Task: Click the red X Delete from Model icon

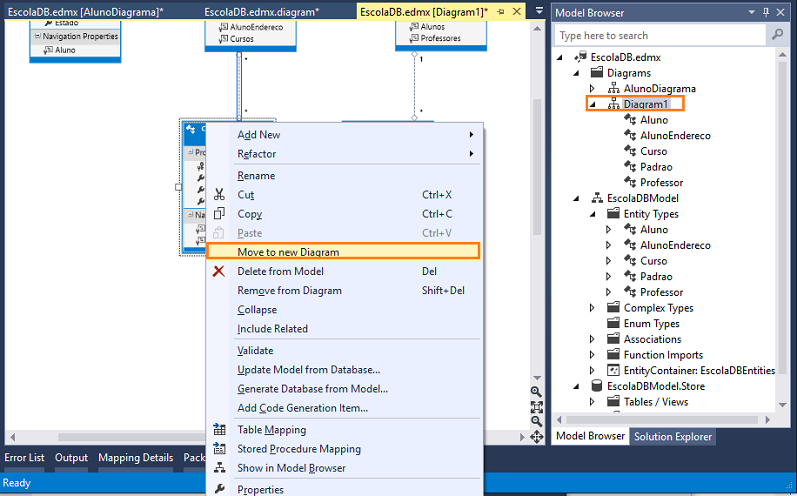Action: pos(219,271)
